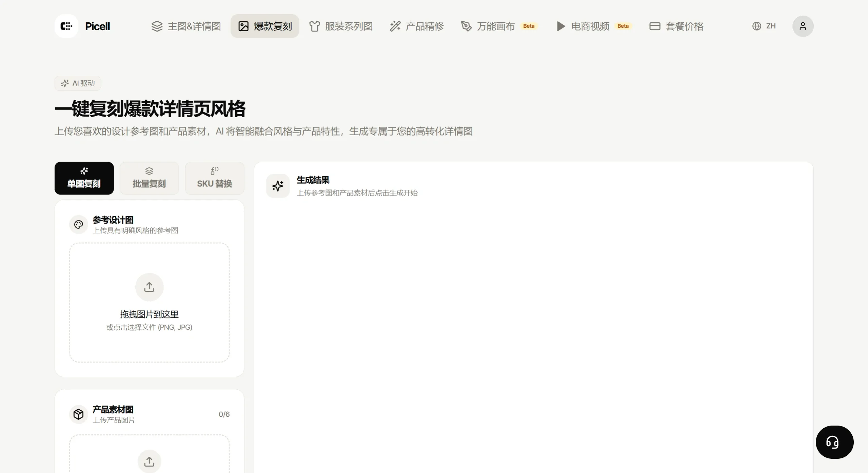Viewport: 868px width, 473px height.
Task: Click the pen tool icon beside 万能画布
Action: pyautogui.click(x=466, y=26)
